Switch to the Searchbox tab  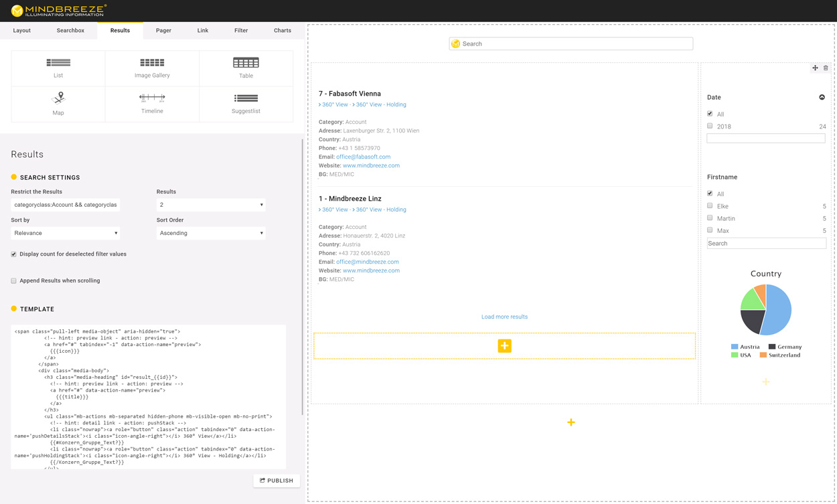pyautogui.click(x=70, y=31)
